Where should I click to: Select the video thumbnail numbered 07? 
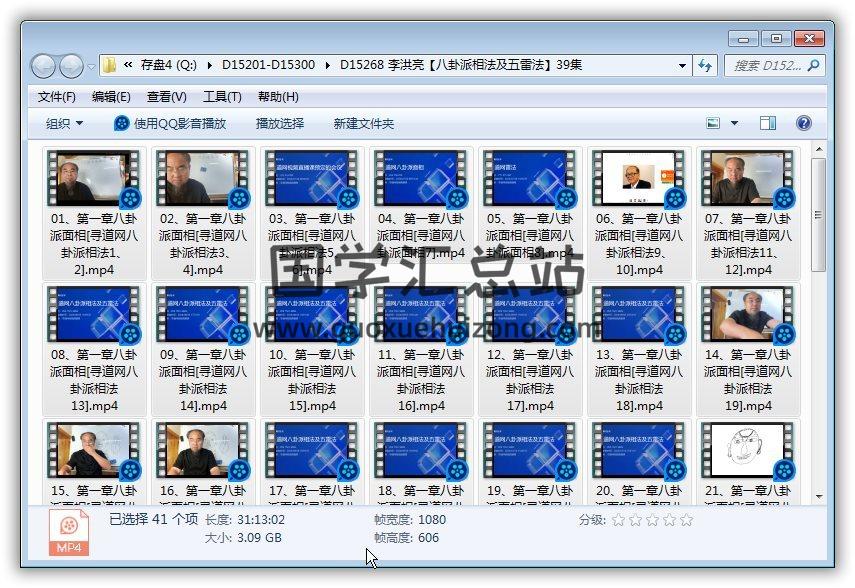tap(739, 178)
